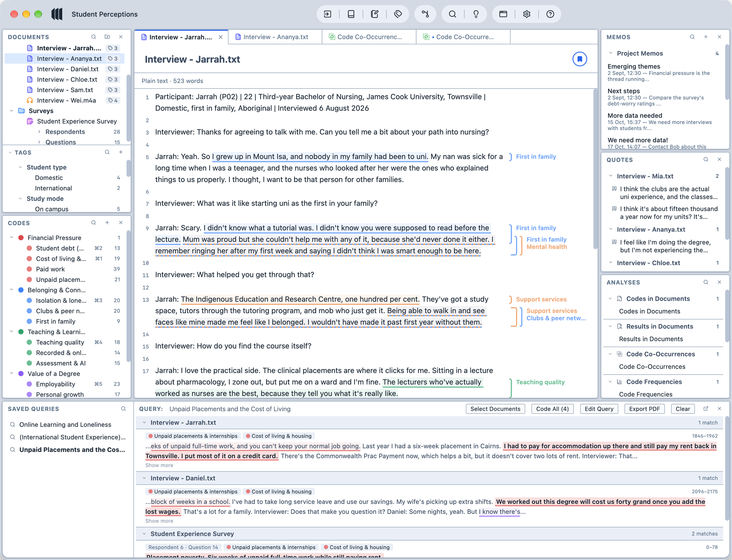Select the International tag

pos(53,188)
